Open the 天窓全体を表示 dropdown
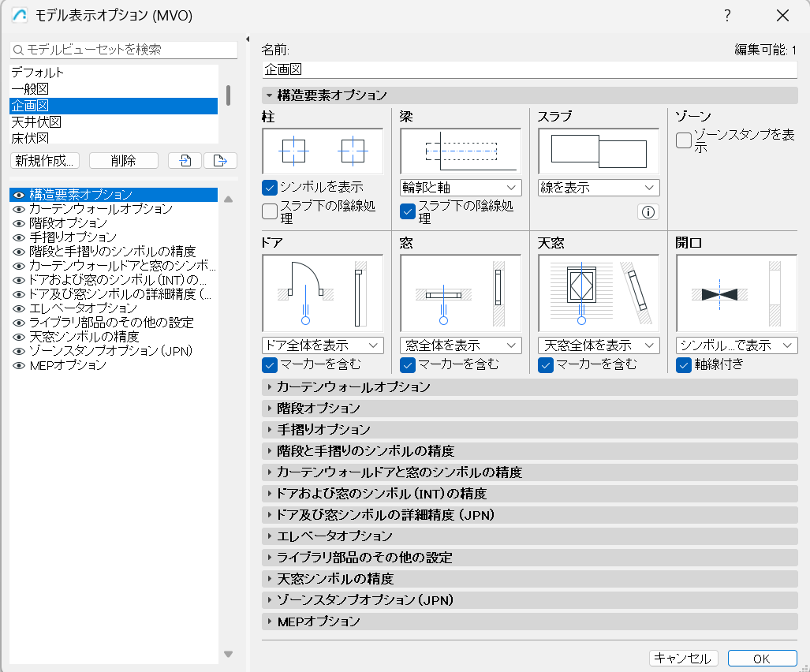Viewport: 810px width, 672px height. (x=597, y=345)
